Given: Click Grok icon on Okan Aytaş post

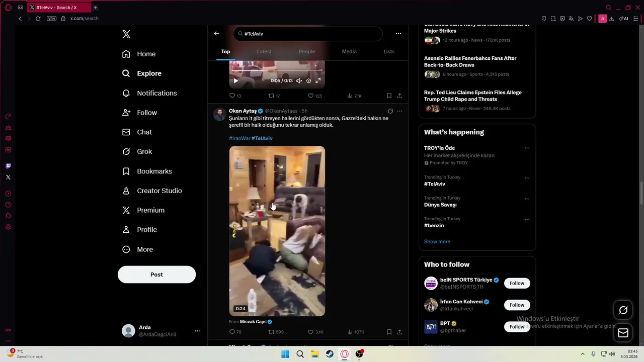Looking at the screenshot, I should pos(390,111).
